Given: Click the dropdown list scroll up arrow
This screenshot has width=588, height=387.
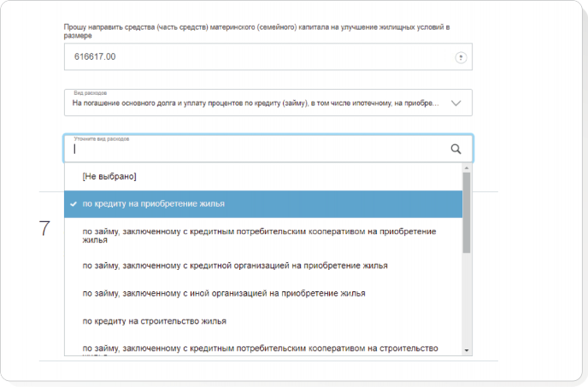Looking at the screenshot, I should click(x=467, y=168).
